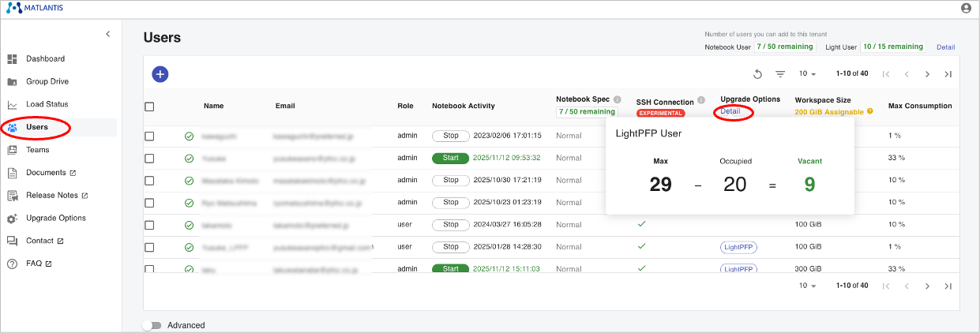Image resolution: width=980 pixels, height=333 pixels.
Task: Go to next page using top pagination arrow
Action: (x=927, y=74)
